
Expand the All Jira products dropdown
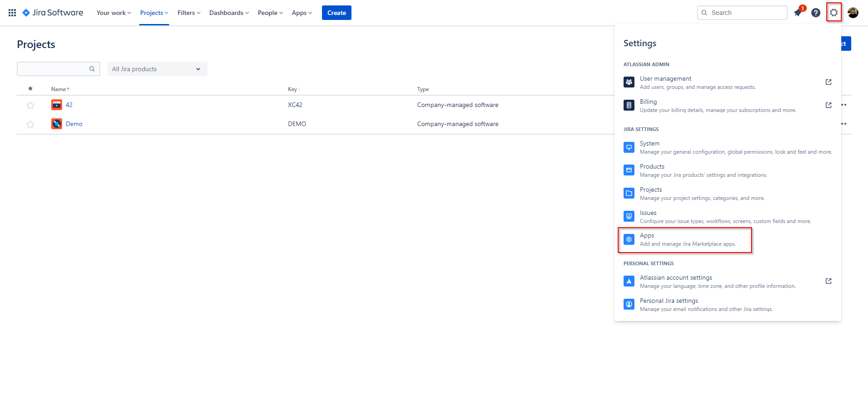point(157,69)
